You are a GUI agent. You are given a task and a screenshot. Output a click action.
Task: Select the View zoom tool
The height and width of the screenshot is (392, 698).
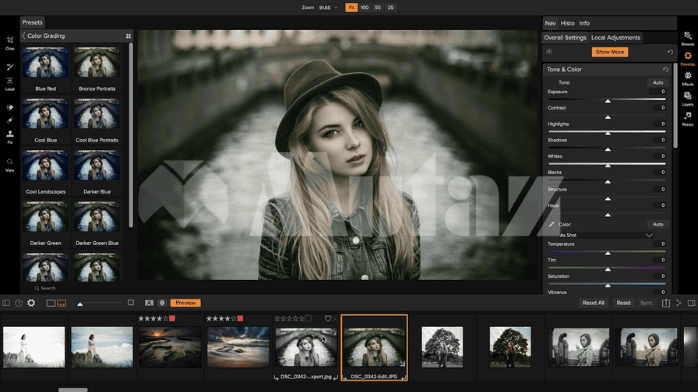pyautogui.click(x=10, y=164)
